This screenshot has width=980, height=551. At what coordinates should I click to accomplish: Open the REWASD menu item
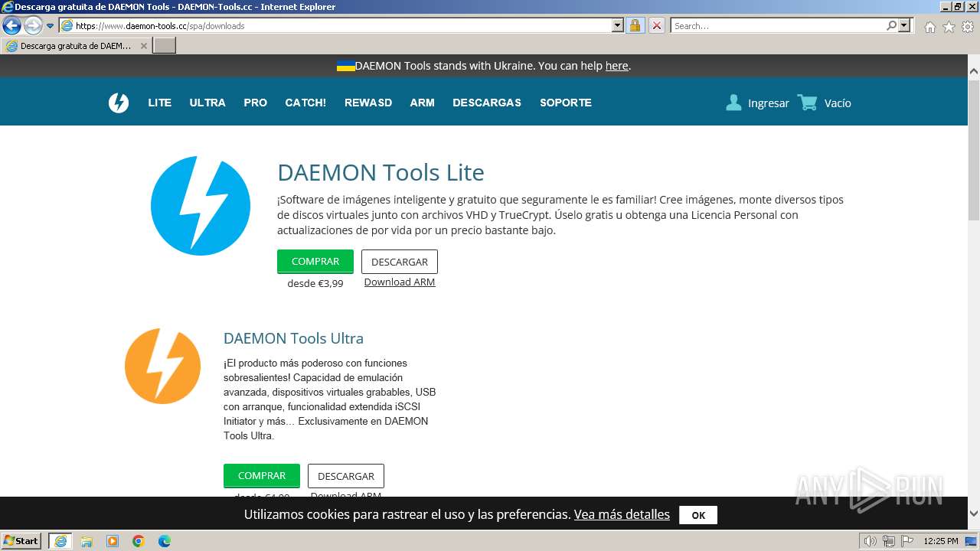[368, 103]
